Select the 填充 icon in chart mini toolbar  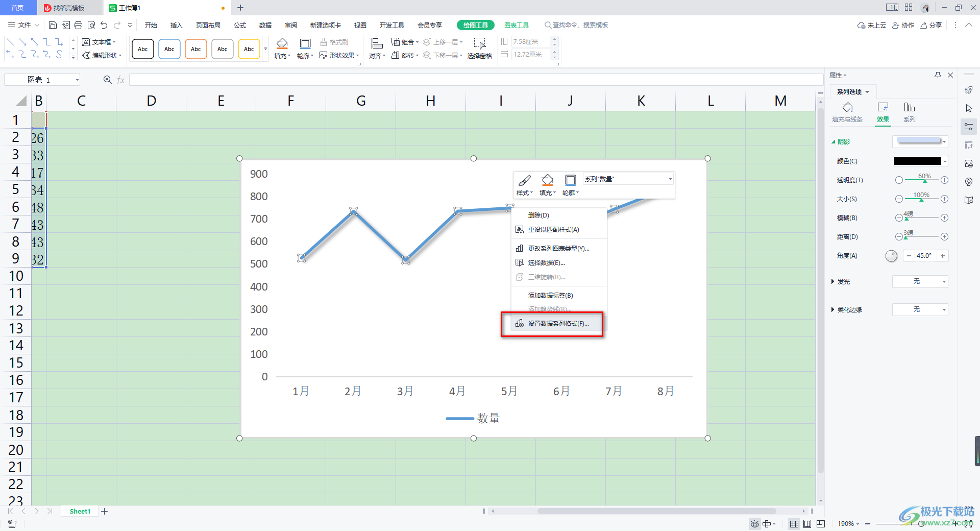pos(547,180)
